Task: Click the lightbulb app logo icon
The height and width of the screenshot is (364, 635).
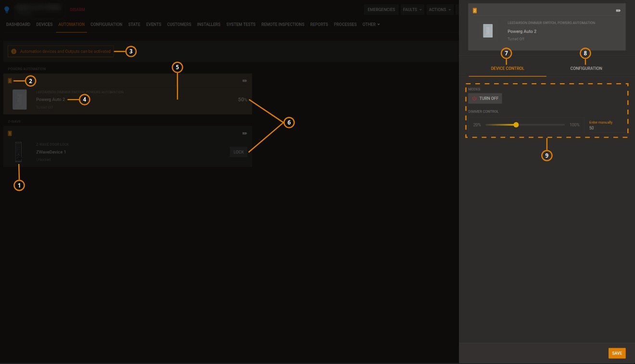Action: point(6,9)
